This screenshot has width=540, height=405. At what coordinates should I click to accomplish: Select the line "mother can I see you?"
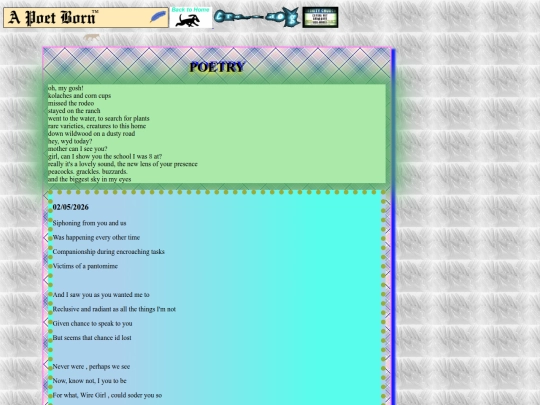pos(77,149)
